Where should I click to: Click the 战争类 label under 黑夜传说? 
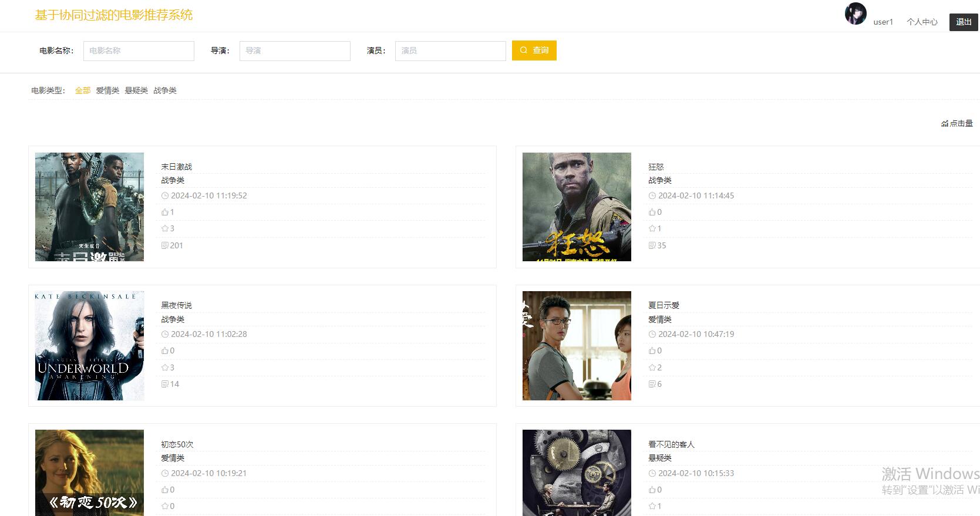tap(173, 319)
